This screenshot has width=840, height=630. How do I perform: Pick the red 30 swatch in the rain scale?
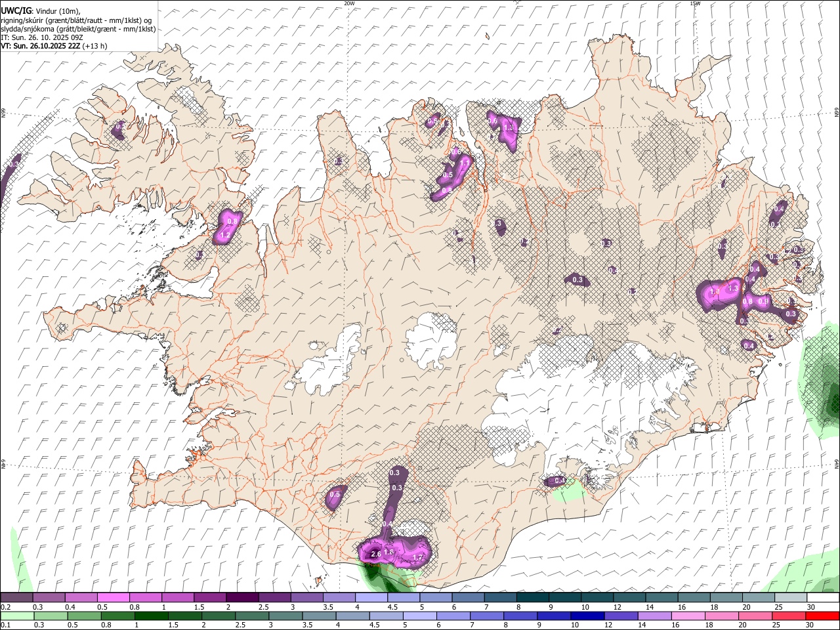pyautogui.click(x=823, y=616)
